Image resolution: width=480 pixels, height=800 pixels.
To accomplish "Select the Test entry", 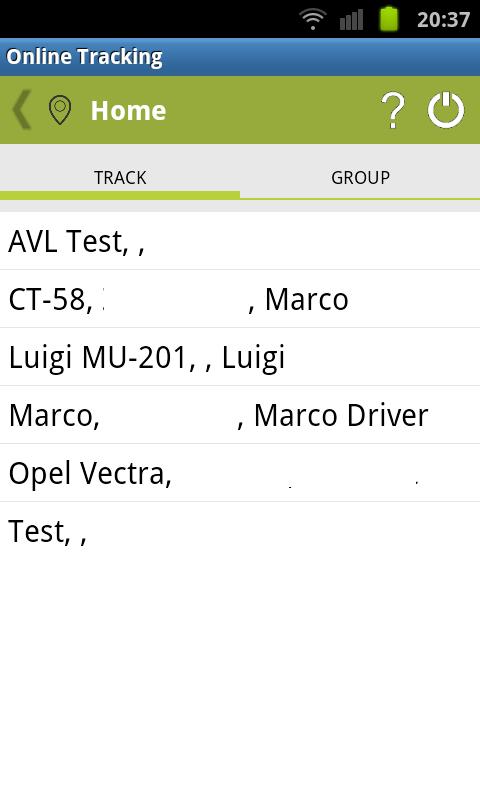I will coord(240,531).
